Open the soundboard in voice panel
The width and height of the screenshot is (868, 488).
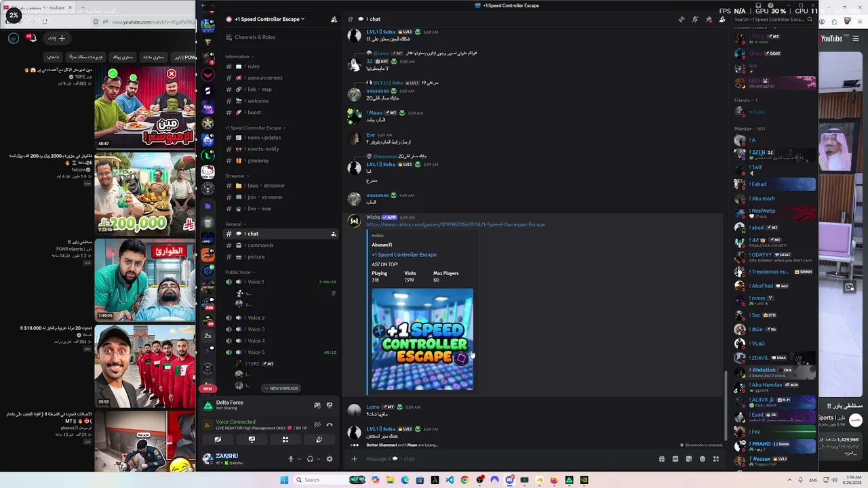[319, 439]
